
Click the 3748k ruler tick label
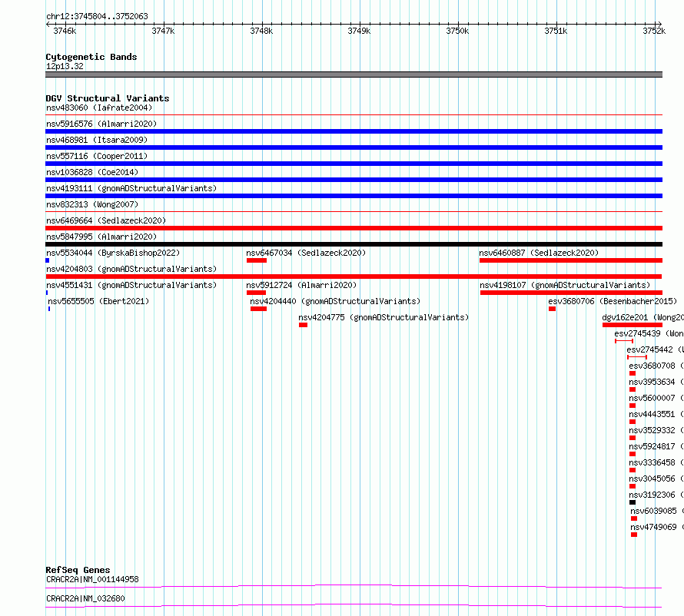coord(261,31)
